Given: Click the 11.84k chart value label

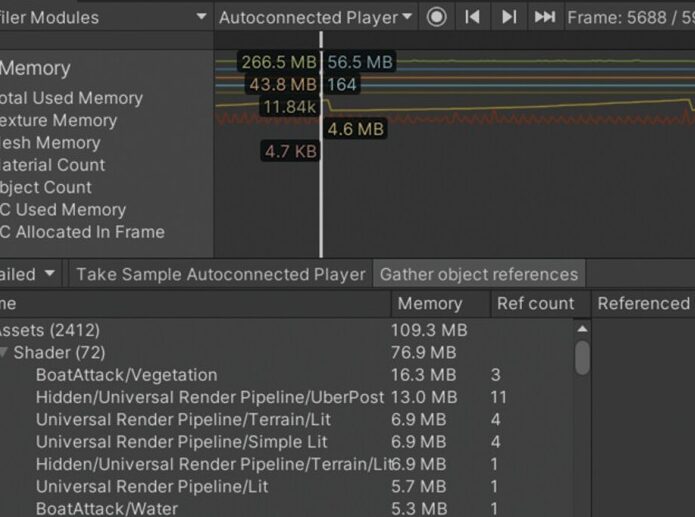Looking at the screenshot, I should pos(289,107).
